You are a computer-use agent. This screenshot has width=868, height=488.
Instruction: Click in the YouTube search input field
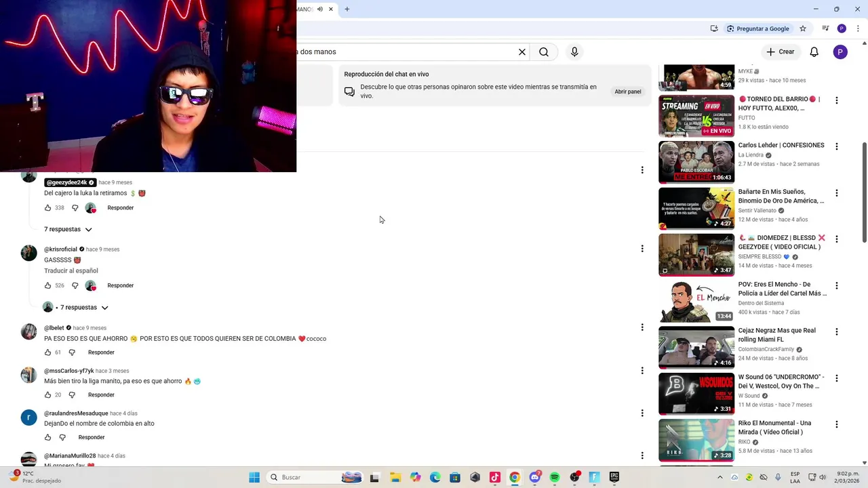tap(405, 52)
